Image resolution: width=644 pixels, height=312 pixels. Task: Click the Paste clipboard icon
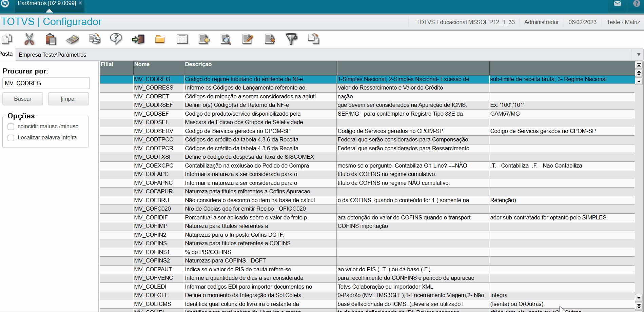coord(51,39)
